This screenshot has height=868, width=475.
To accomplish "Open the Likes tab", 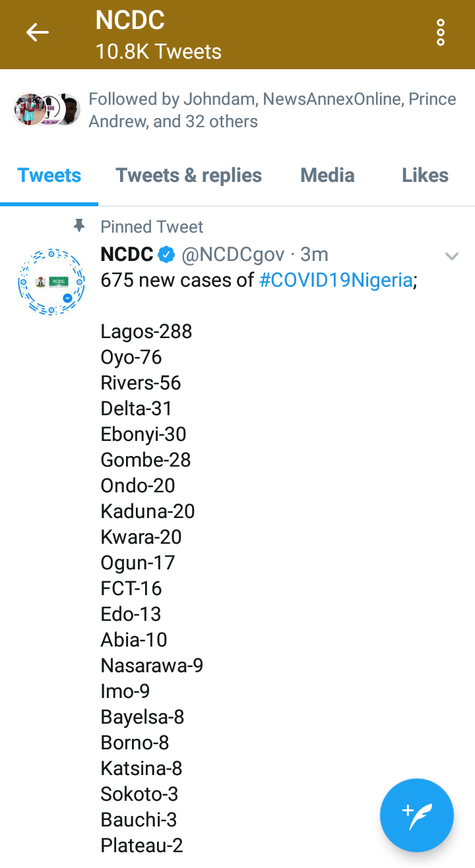I will click(425, 175).
